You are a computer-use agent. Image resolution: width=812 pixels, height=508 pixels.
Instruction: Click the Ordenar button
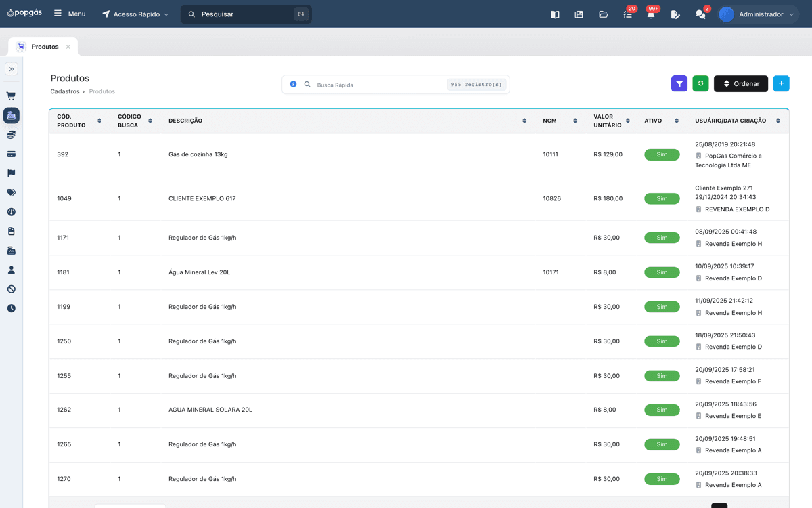pos(741,83)
